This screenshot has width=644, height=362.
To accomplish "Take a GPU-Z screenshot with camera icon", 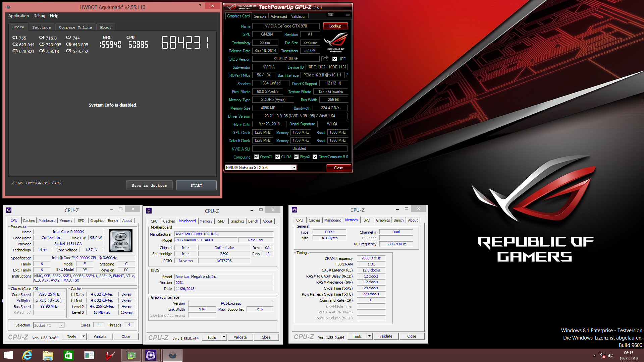I will pos(331,14).
